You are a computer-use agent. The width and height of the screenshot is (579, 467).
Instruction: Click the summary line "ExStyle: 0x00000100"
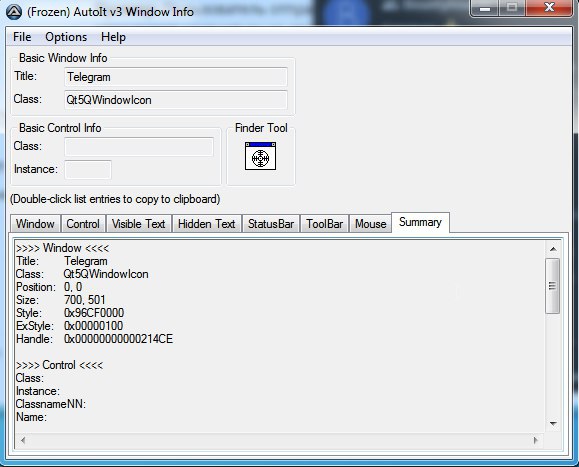pyautogui.click(x=69, y=326)
